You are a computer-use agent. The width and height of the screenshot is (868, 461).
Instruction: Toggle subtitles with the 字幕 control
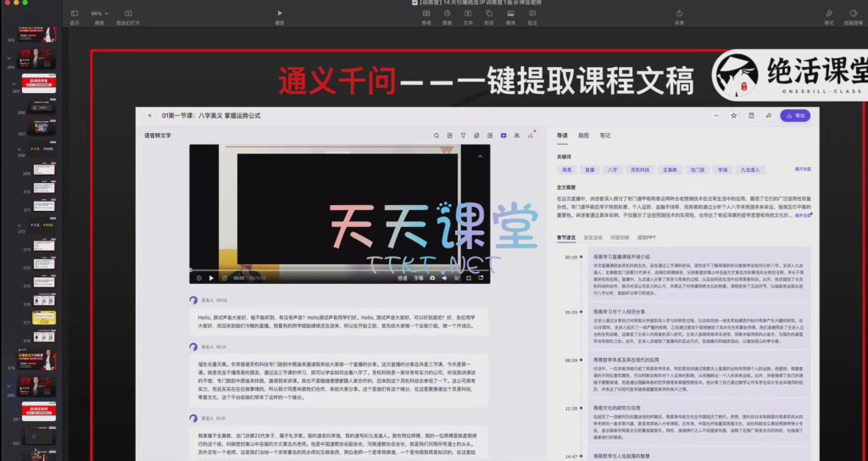click(419, 277)
